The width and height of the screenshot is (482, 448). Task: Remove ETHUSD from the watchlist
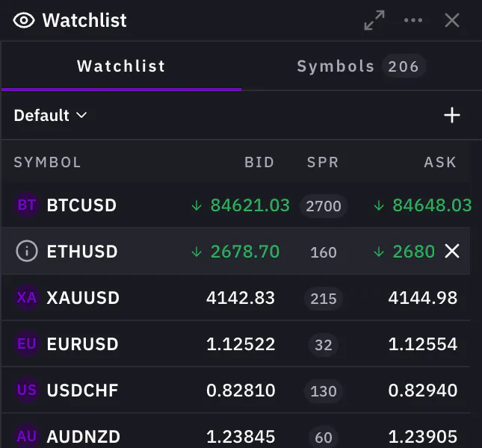452,251
